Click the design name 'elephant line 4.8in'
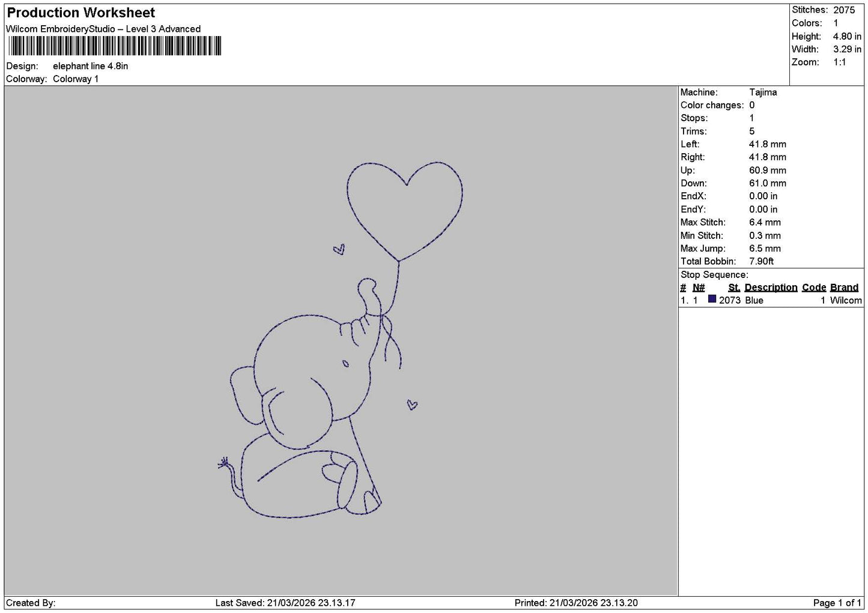 pos(90,66)
